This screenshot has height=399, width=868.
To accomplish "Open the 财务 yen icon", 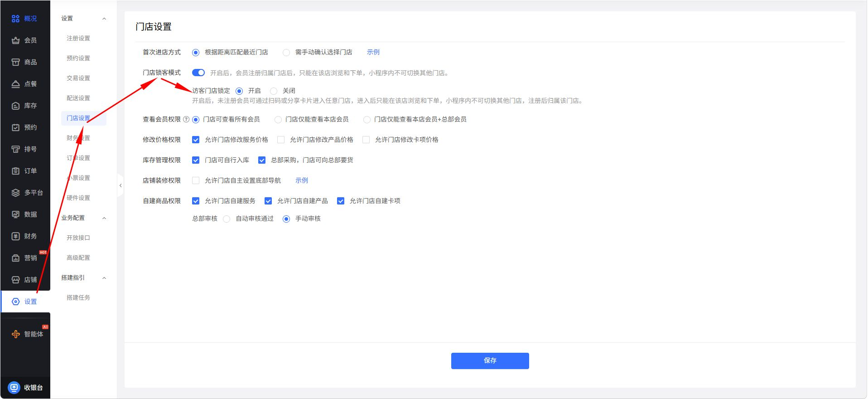I will (15, 236).
